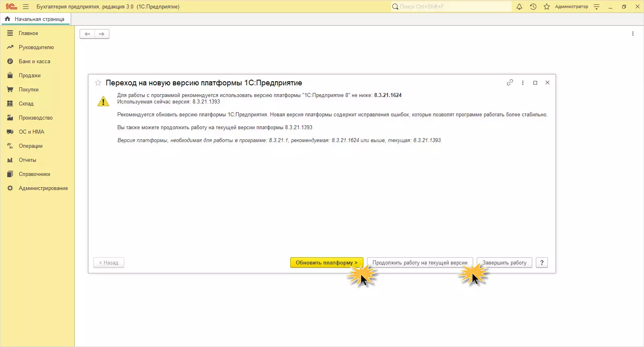Open notifications bell
Image resolution: width=644 pixels, height=347 pixels.
[519, 6]
